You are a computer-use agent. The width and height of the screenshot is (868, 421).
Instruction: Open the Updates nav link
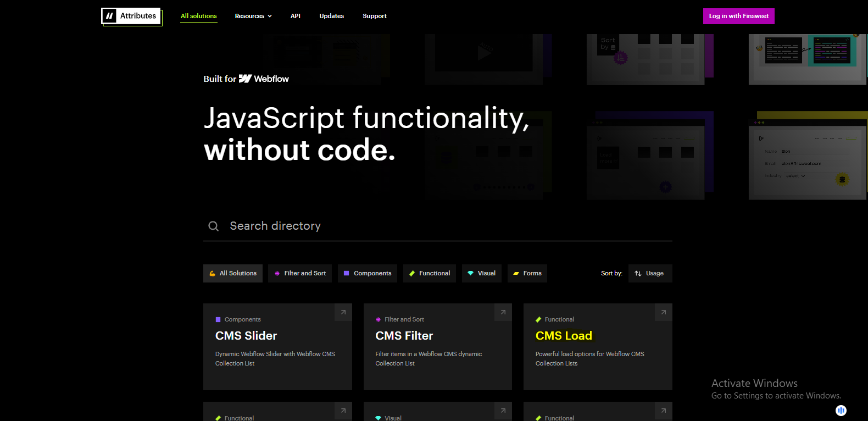point(332,16)
